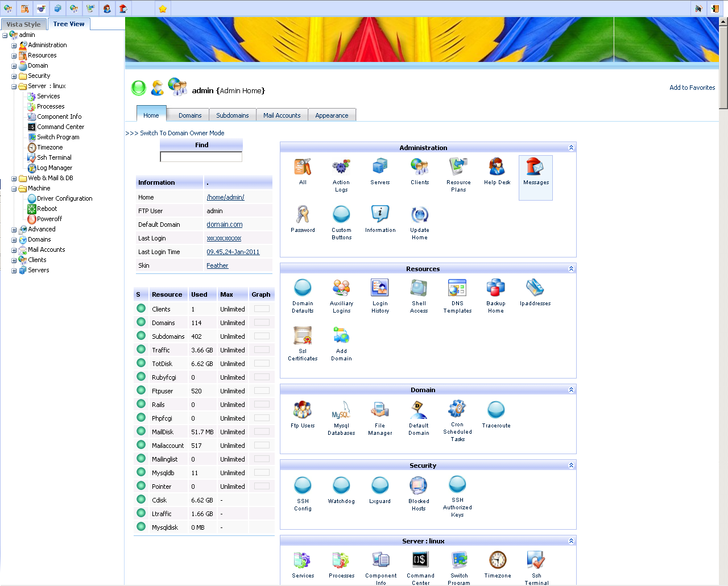
Task: Open the Appearance tab
Action: (x=332, y=115)
